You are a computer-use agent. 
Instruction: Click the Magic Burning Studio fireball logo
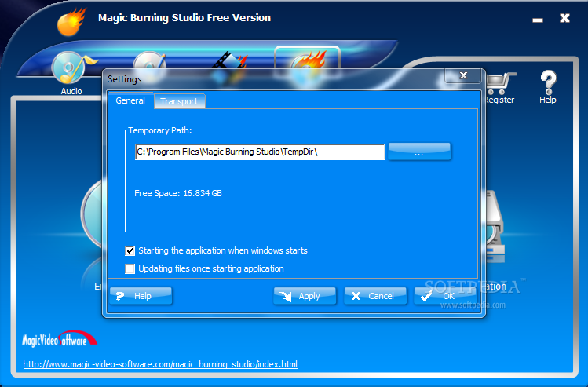point(71,22)
